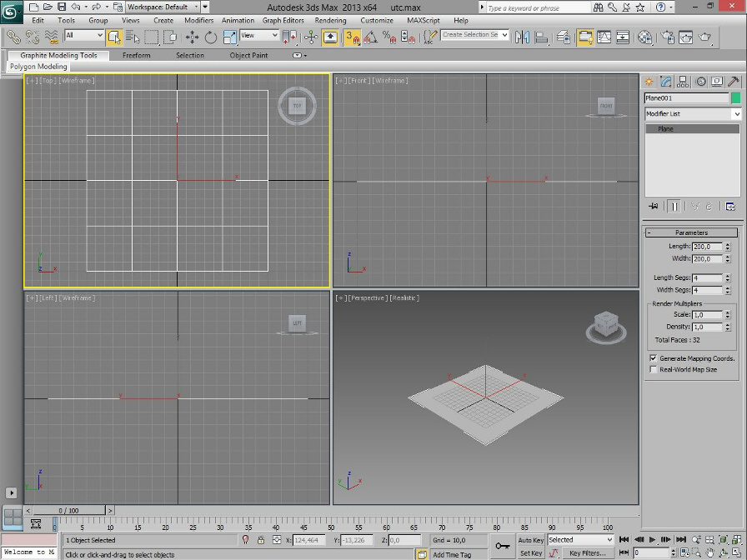The height and width of the screenshot is (560, 747).
Task: Open Create Selection Set dropdown
Action: (475, 35)
